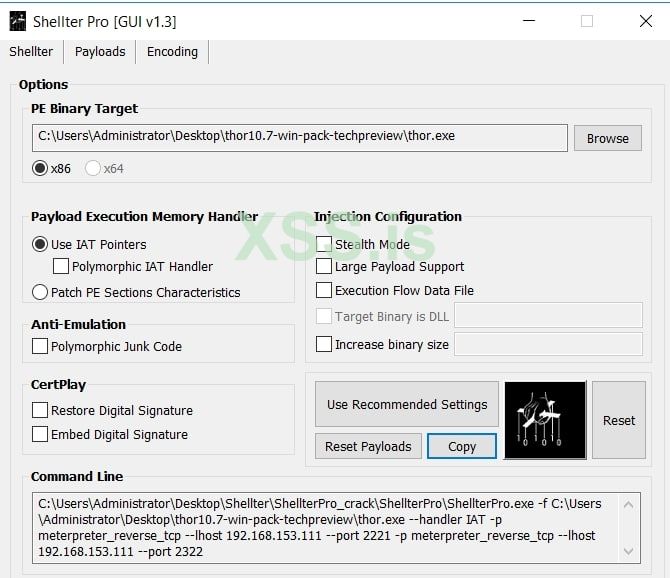Click the Target Binary is DLL text field
The height and width of the screenshot is (578, 670).
coord(548,315)
